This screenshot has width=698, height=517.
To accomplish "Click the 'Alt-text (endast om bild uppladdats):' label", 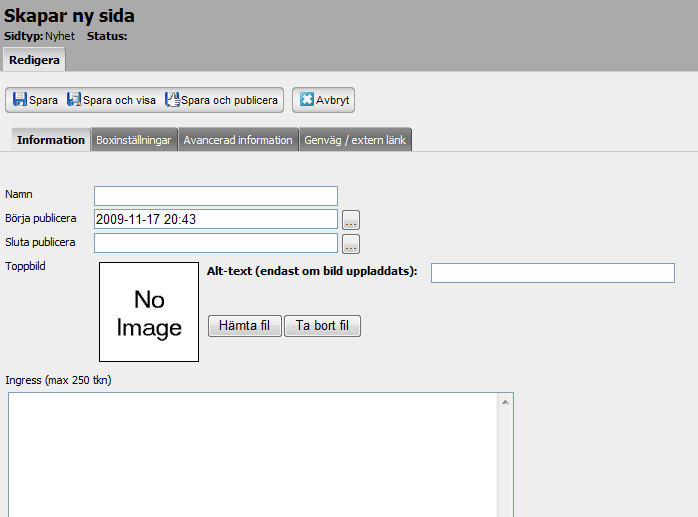I will pyautogui.click(x=312, y=271).
